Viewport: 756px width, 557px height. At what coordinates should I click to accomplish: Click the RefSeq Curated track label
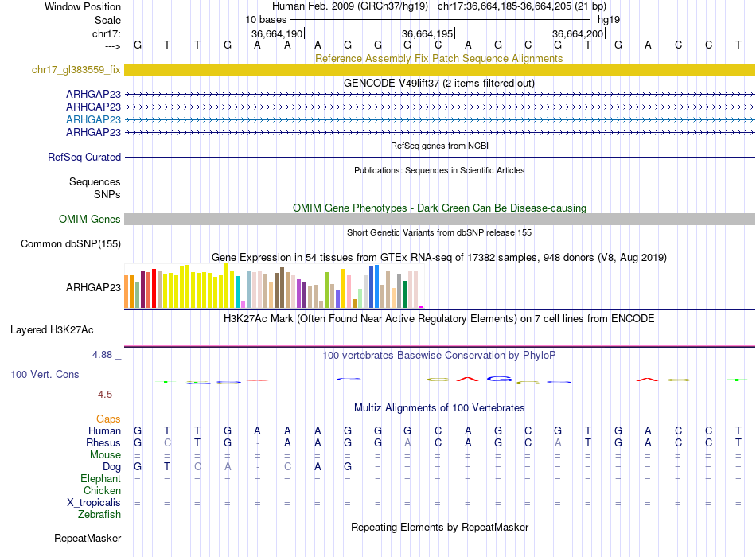click(x=84, y=158)
